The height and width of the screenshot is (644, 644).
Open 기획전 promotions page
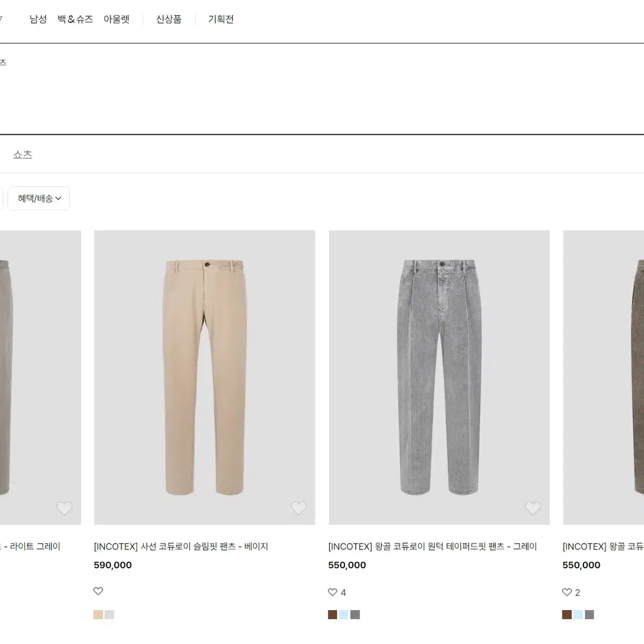(221, 19)
